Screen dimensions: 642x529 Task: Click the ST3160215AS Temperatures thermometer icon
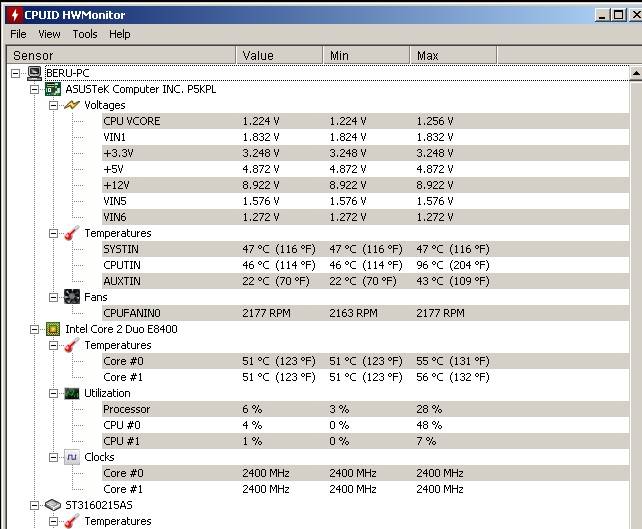(72, 521)
